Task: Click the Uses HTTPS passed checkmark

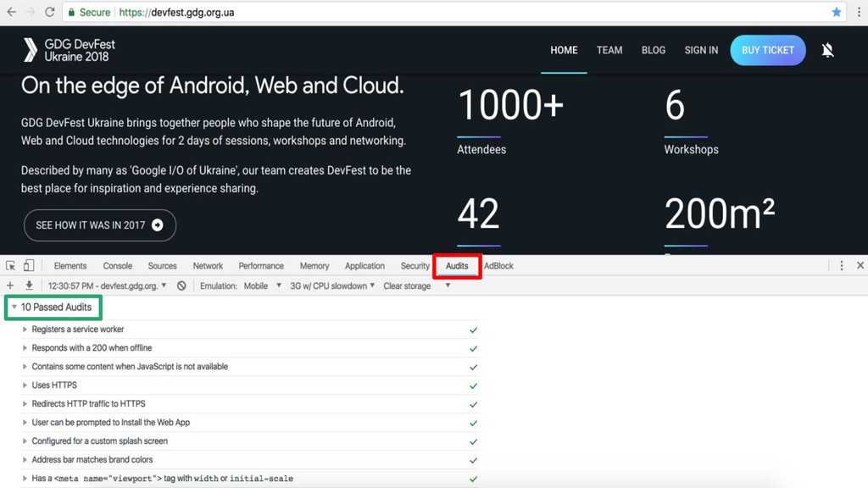Action: tap(473, 385)
